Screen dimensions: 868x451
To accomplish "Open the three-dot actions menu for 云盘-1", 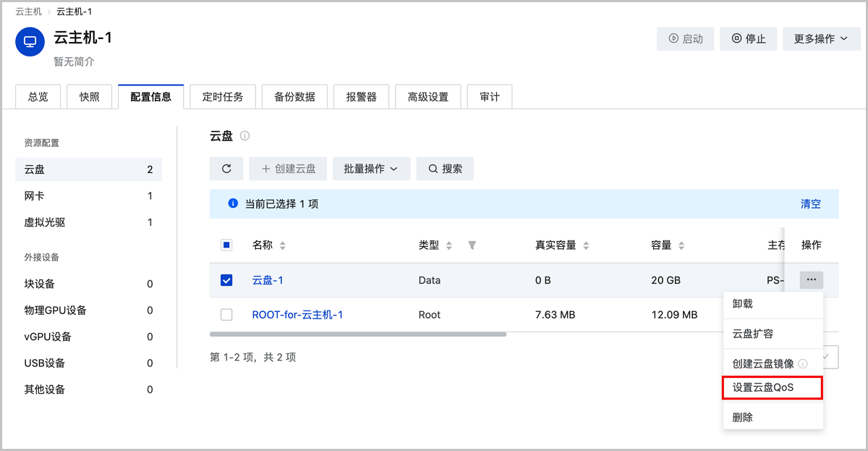I will coord(811,279).
